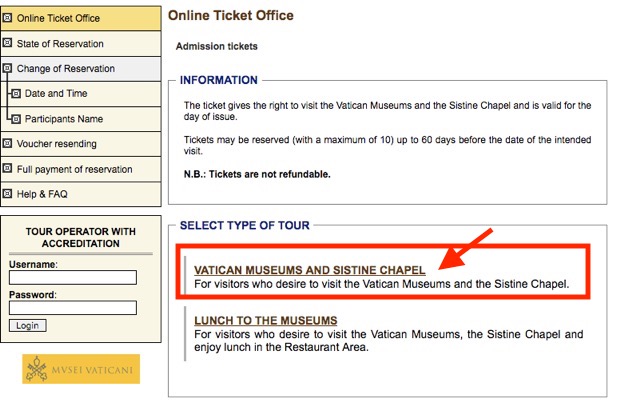Click the Login button
This screenshot has height=411, width=629.
click(x=28, y=326)
